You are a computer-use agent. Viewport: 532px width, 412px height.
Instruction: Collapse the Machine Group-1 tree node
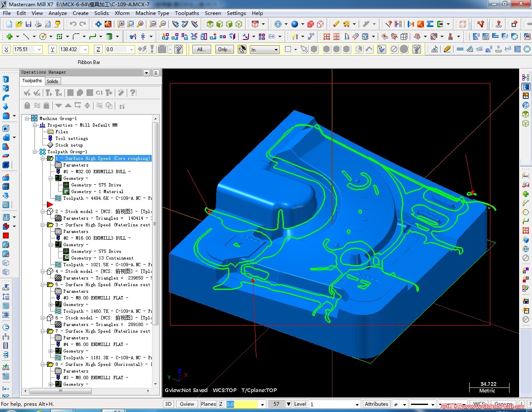27,118
